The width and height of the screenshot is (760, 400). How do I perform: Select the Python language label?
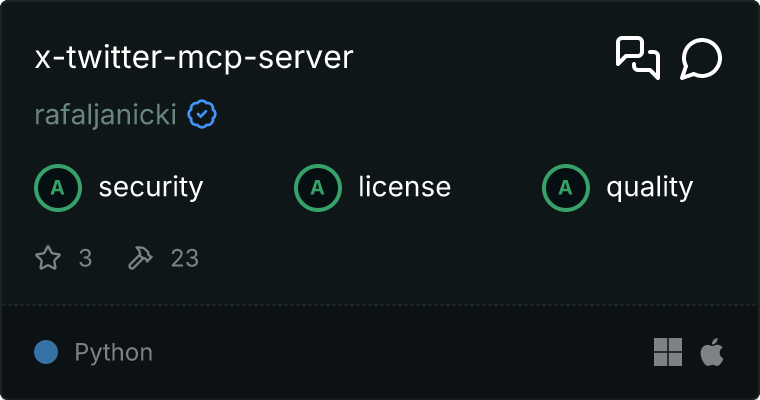114,352
